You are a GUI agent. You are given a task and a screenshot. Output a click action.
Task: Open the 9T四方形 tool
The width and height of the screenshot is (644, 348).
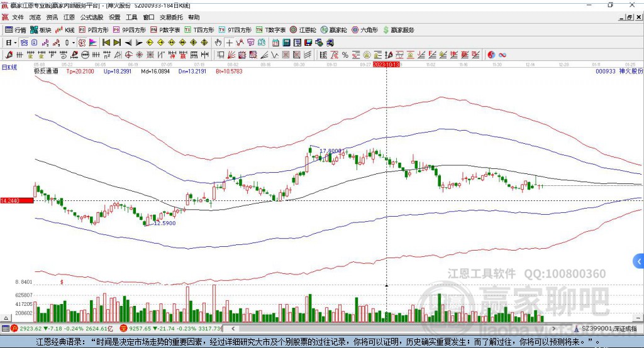coord(235,30)
